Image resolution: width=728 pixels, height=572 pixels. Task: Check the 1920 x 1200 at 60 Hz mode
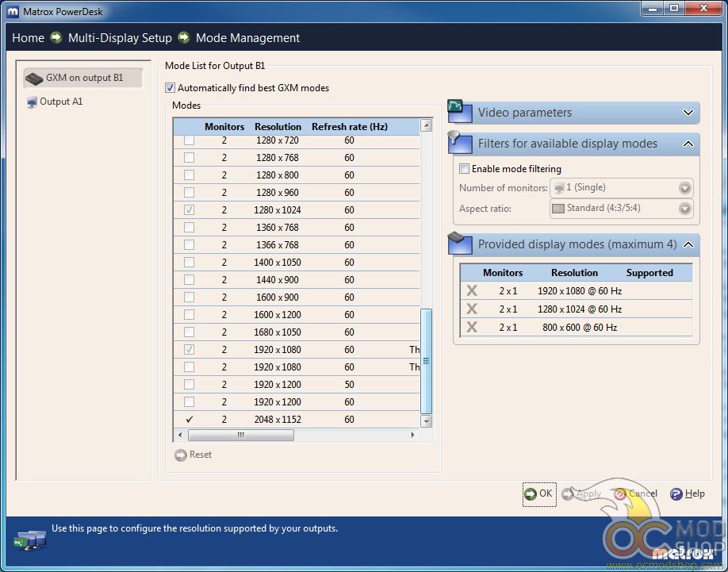pyautogui.click(x=189, y=402)
